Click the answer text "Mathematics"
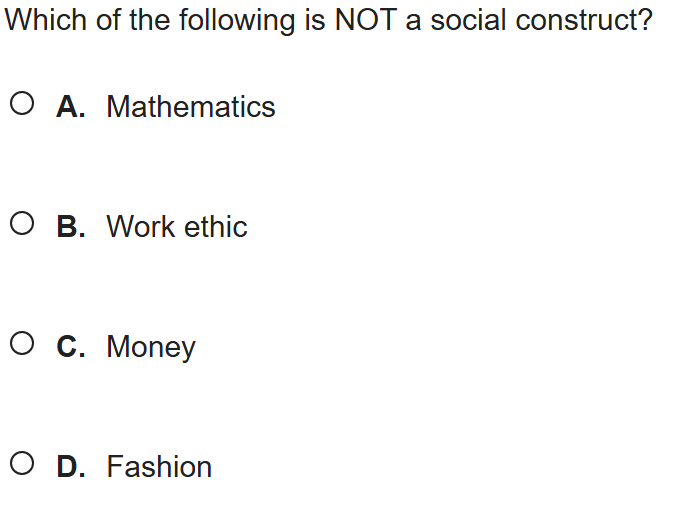686x506 pixels. [x=190, y=107]
